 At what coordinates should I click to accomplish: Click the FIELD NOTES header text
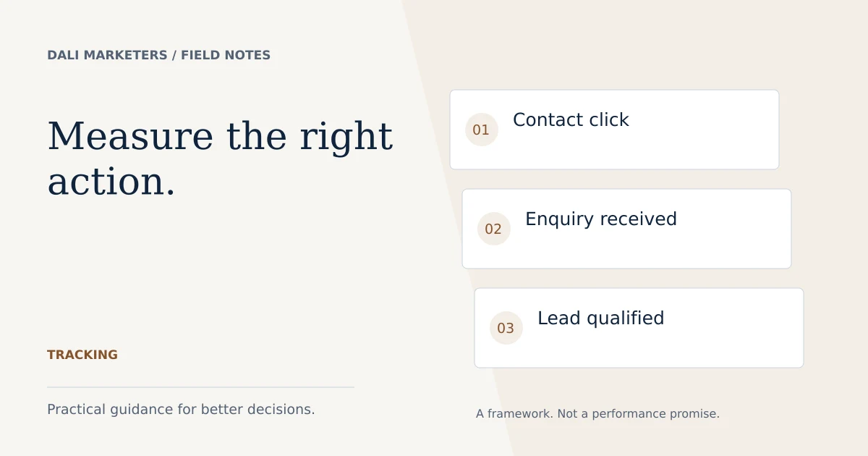click(x=226, y=55)
